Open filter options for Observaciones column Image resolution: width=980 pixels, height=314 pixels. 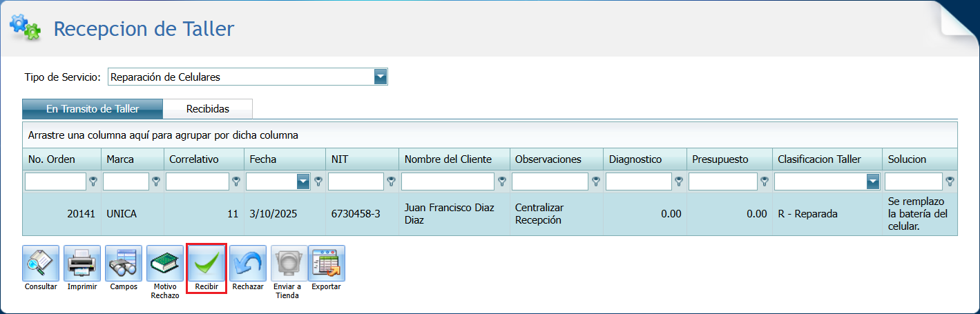click(596, 181)
